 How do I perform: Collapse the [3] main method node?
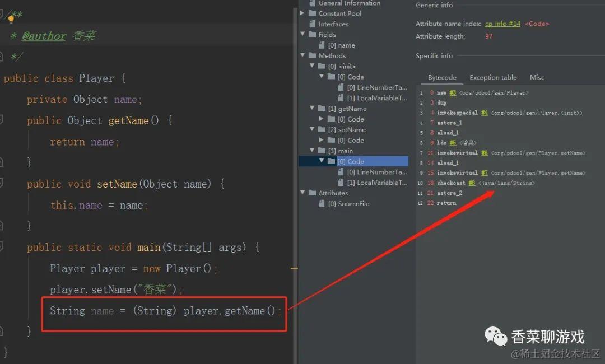pyautogui.click(x=312, y=151)
